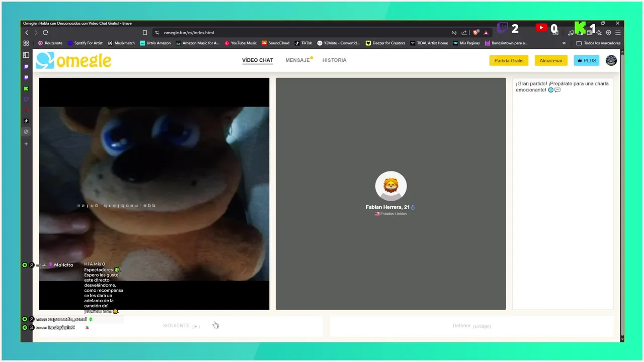Click Molicito username in chat overlay
Image resolution: width=644 pixels, height=362 pixels.
(x=64, y=265)
